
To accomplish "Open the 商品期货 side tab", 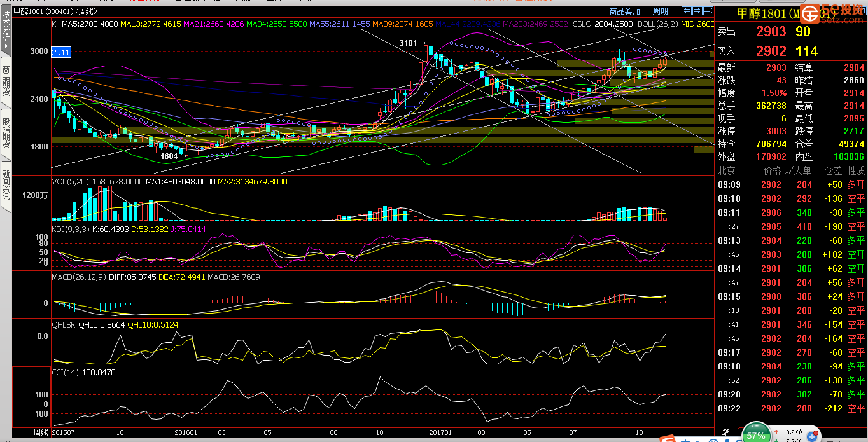I will click(6, 81).
